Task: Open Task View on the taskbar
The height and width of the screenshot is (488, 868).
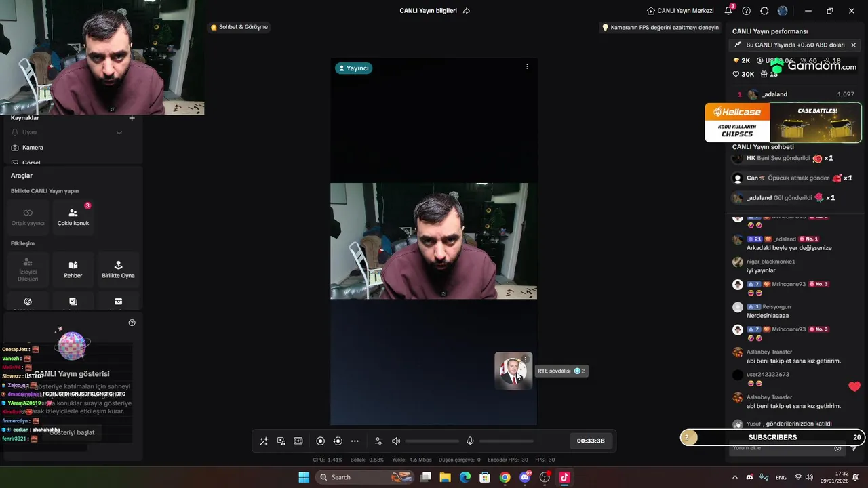Action: (426, 477)
